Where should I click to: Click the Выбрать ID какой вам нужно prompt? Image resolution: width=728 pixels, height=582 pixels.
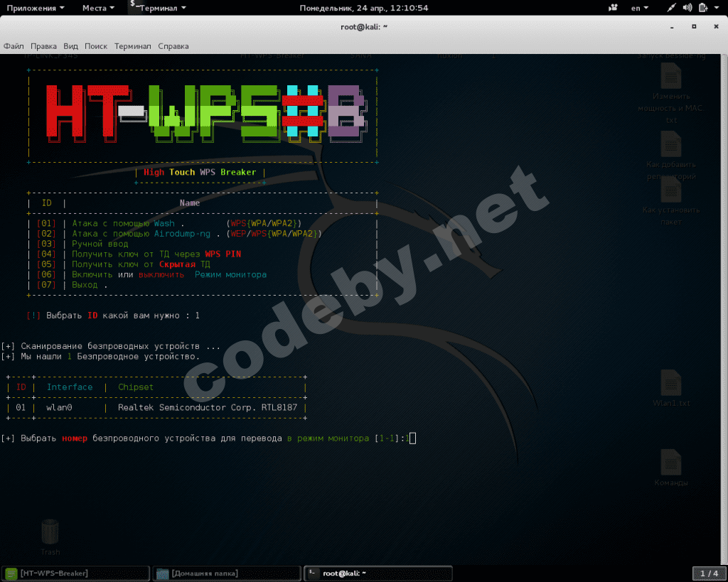(x=113, y=316)
